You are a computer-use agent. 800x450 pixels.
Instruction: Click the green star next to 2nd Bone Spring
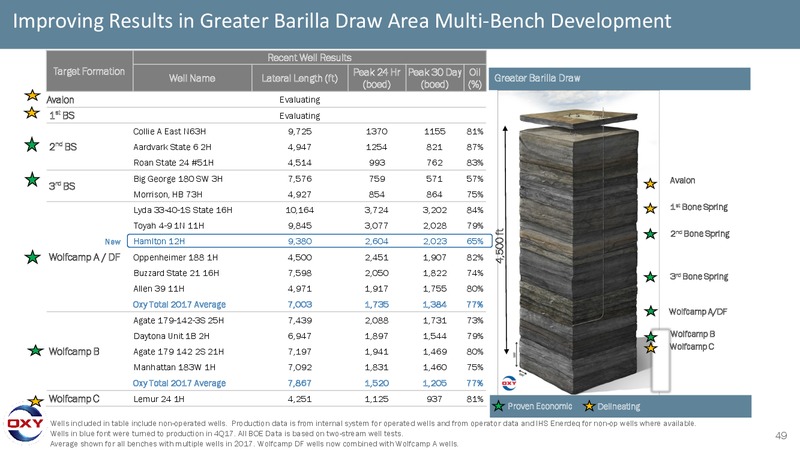[x=650, y=234]
